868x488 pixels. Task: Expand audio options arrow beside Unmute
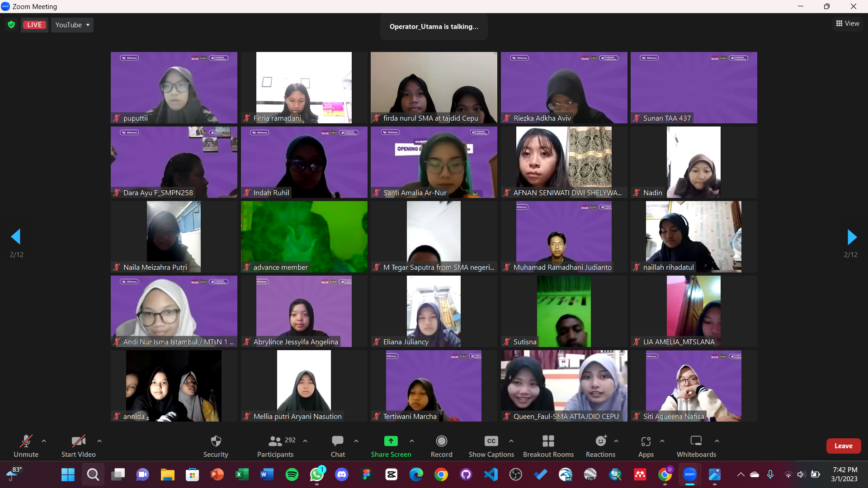pyautogui.click(x=44, y=441)
